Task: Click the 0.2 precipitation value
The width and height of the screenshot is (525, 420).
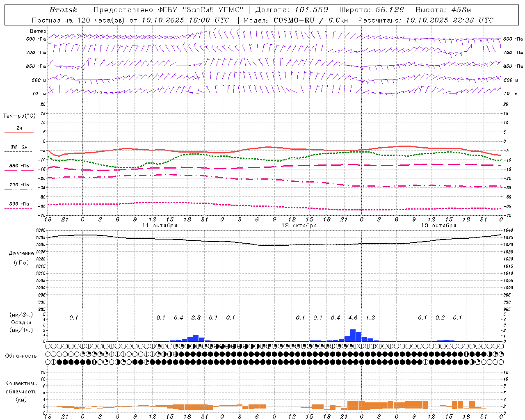Action: point(440,317)
